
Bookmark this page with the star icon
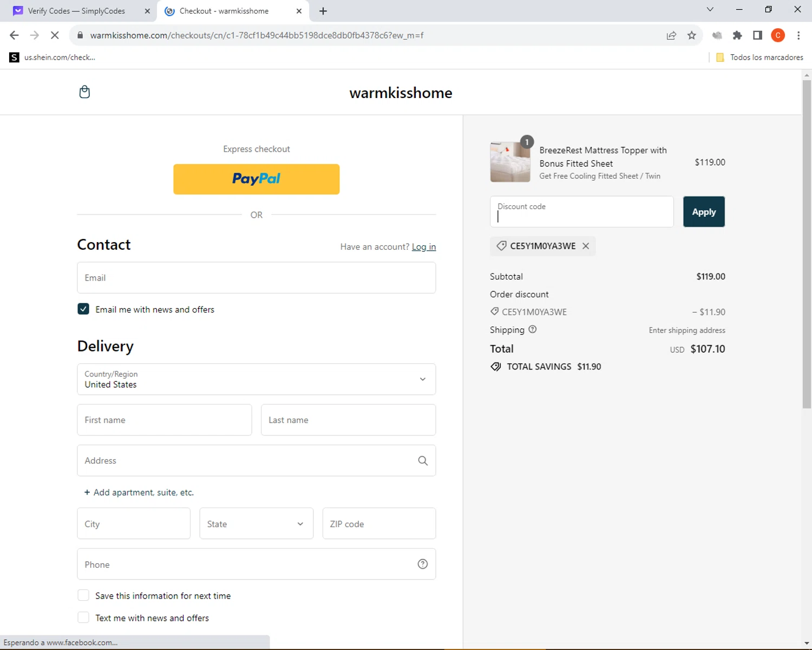point(692,35)
